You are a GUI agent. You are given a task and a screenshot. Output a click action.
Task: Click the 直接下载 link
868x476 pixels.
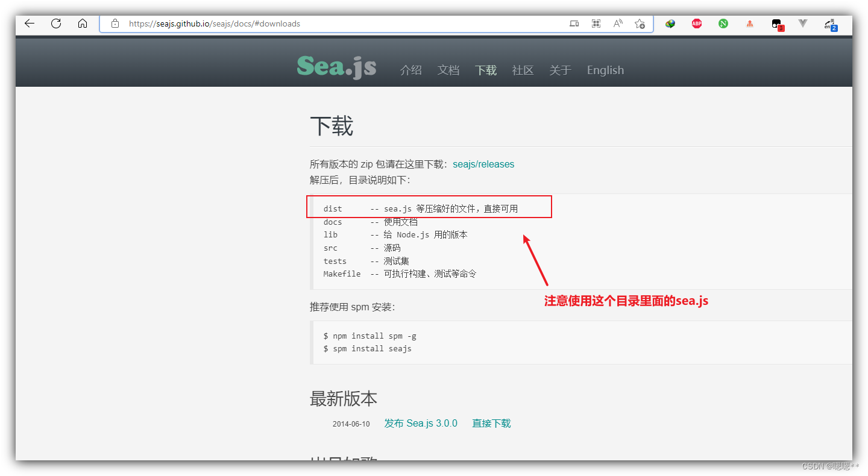(491, 423)
